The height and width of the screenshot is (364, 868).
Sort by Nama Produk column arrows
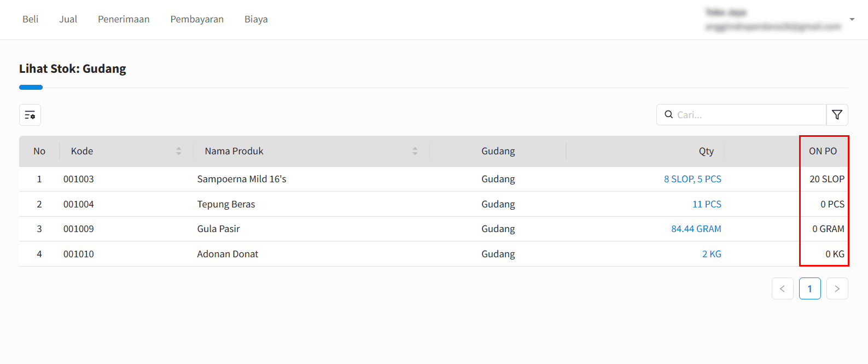pos(415,151)
